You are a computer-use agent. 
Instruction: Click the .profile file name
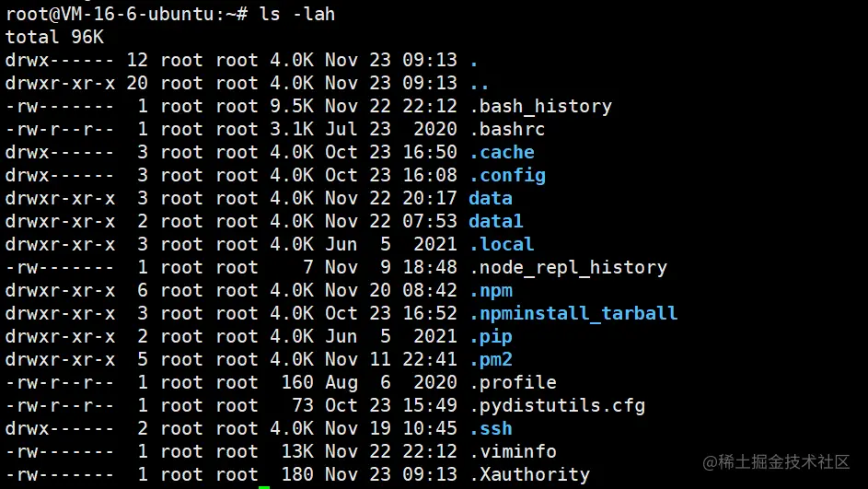tap(513, 383)
